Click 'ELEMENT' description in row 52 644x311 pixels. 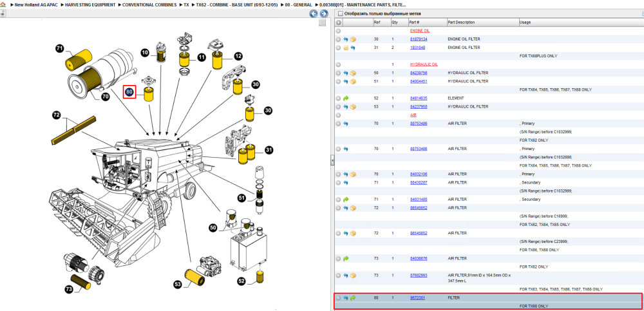pos(456,99)
